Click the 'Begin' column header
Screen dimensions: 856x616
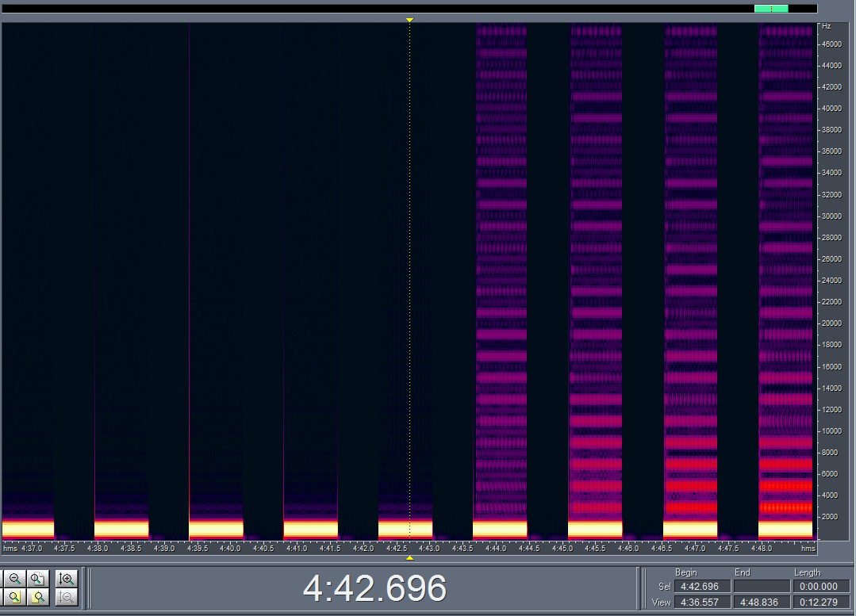click(685, 572)
